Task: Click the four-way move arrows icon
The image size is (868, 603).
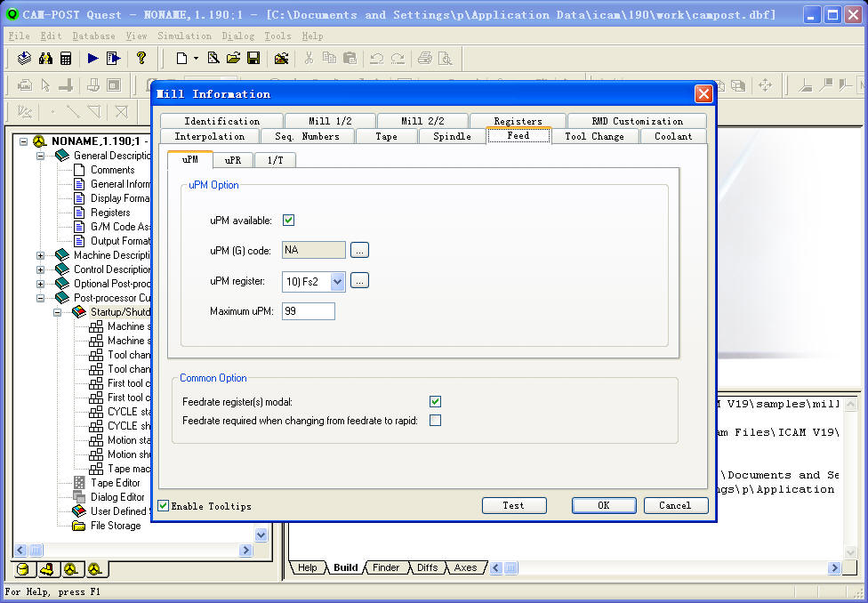Action: click(x=765, y=85)
